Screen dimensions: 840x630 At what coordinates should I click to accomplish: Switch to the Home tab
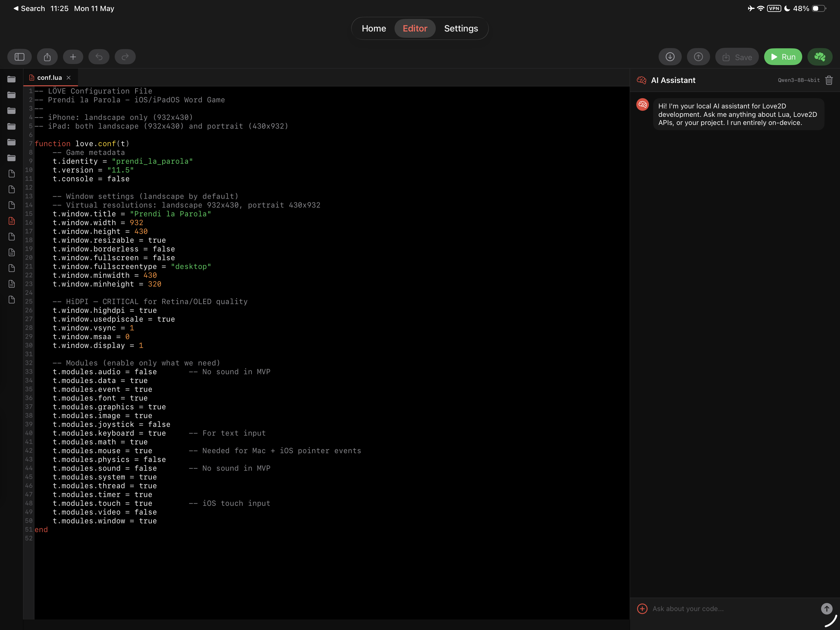(374, 28)
